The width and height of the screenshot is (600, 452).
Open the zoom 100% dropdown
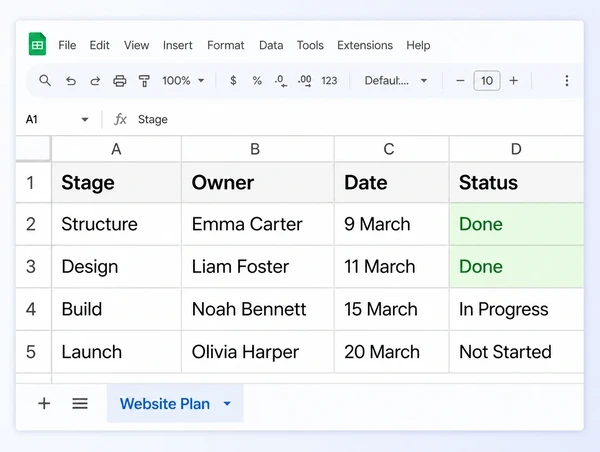(183, 81)
